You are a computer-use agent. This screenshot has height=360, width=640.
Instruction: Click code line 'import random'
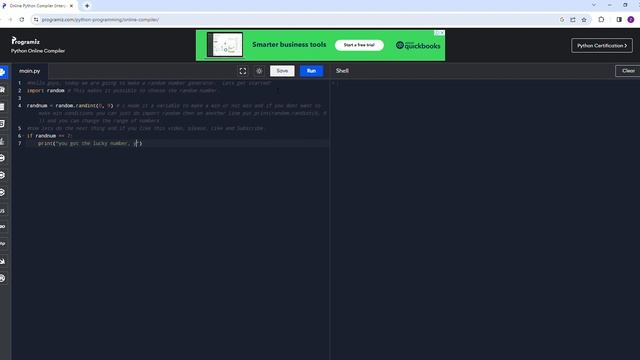click(46, 91)
